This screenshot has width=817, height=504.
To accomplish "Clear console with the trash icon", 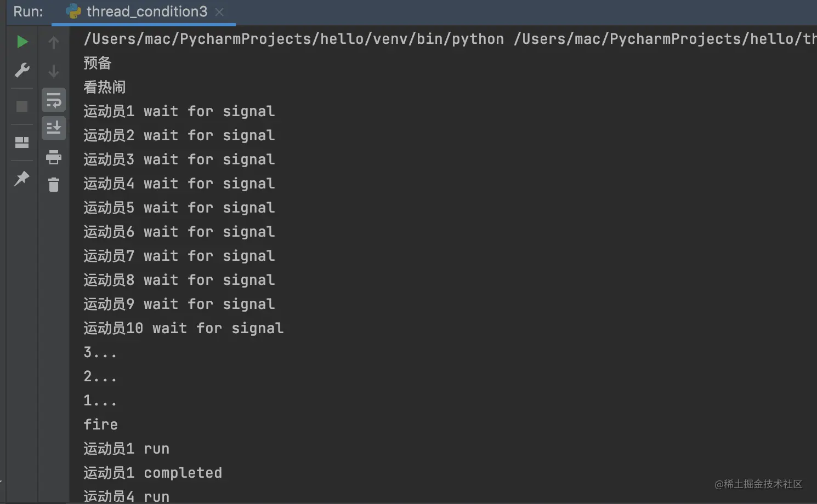I will point(54,185).
